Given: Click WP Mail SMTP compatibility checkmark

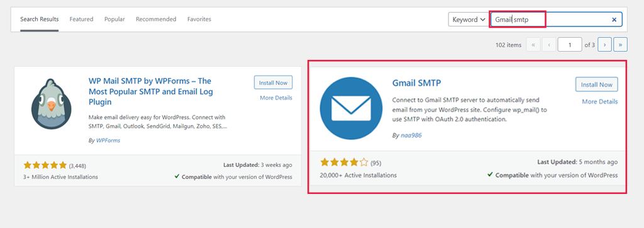Looking at the screenshot, I should (x=177, y=176).
